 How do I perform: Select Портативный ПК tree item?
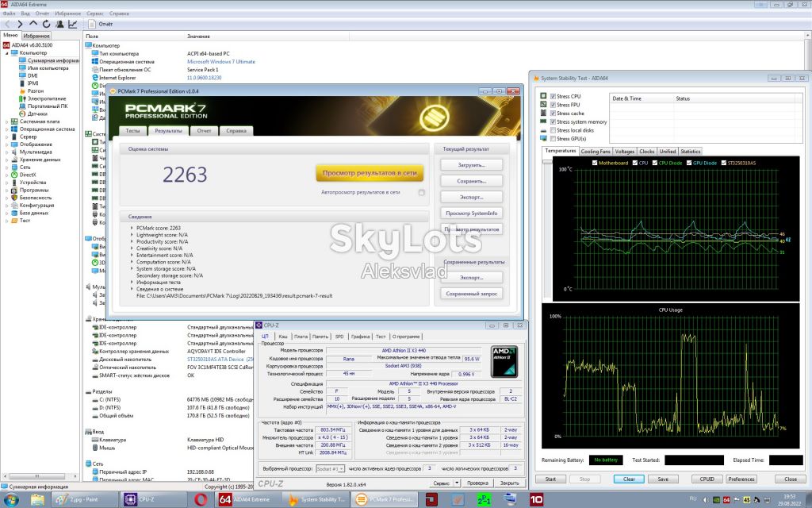[x=47, y=106]
